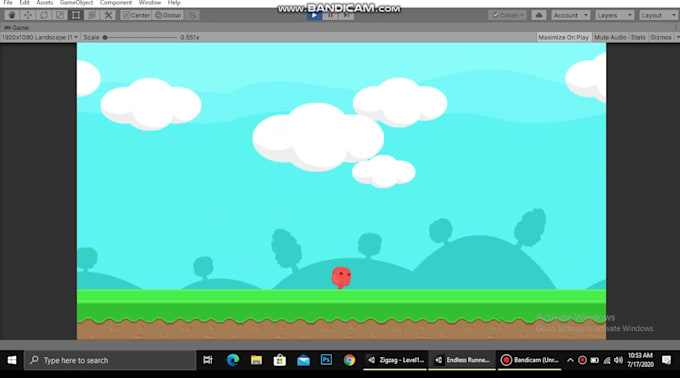The height and width of the screenshot is (378, 680).
Task: Click the taskbar search box
Action: coord(110,360)
